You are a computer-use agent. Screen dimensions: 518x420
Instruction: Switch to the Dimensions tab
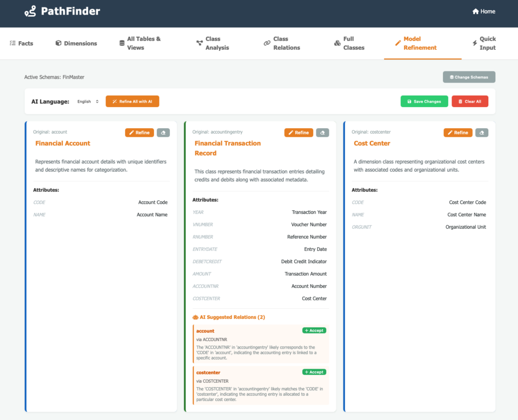pos(76,43)
